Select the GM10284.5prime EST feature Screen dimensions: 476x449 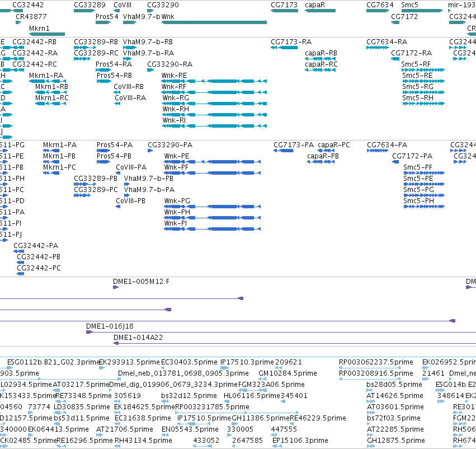[x=262, y=379]
